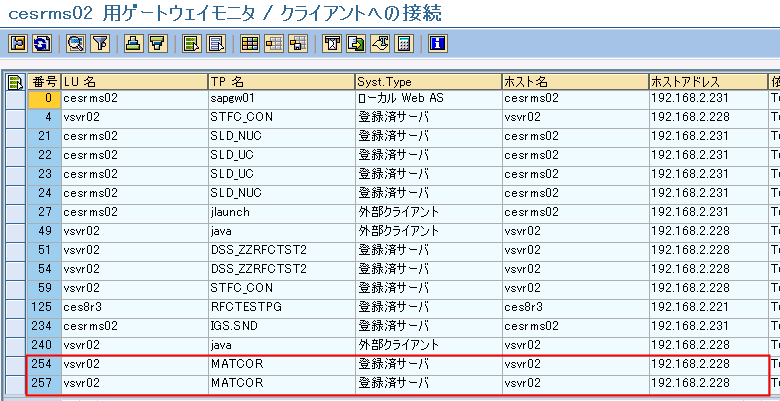Click the 'LU 名' column header
Viewport: 780px width, 401px height.
pos(132,82)
